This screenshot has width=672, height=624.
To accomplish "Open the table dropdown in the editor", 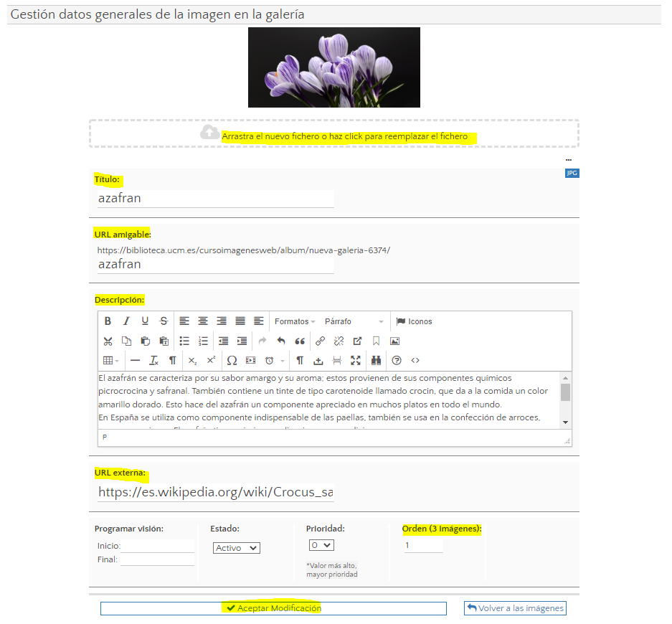I will pos(111,361).
